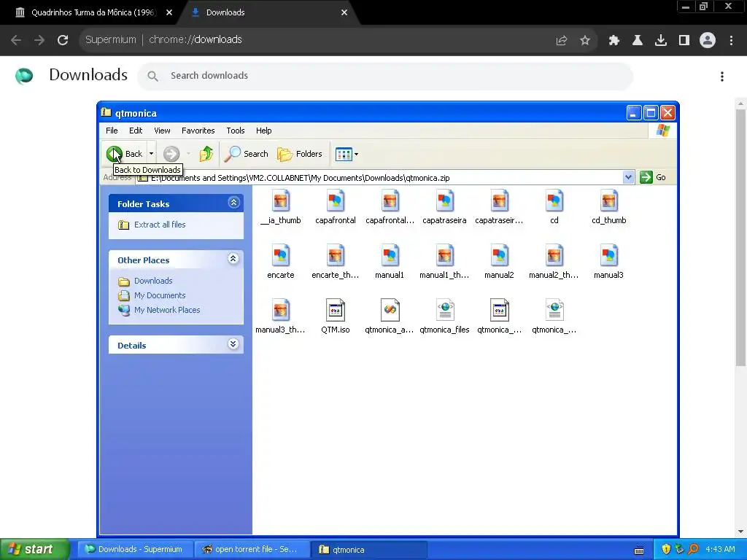Select the manual2_th... file

click(554, 262)
